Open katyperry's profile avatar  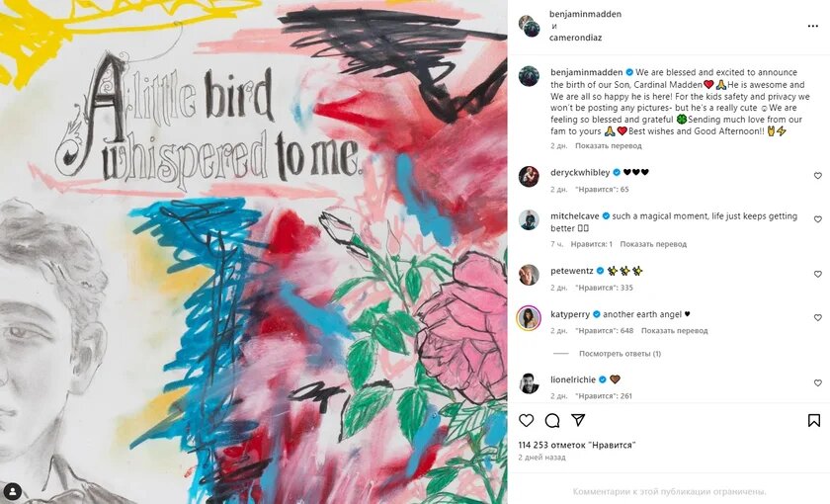[529, 318]
